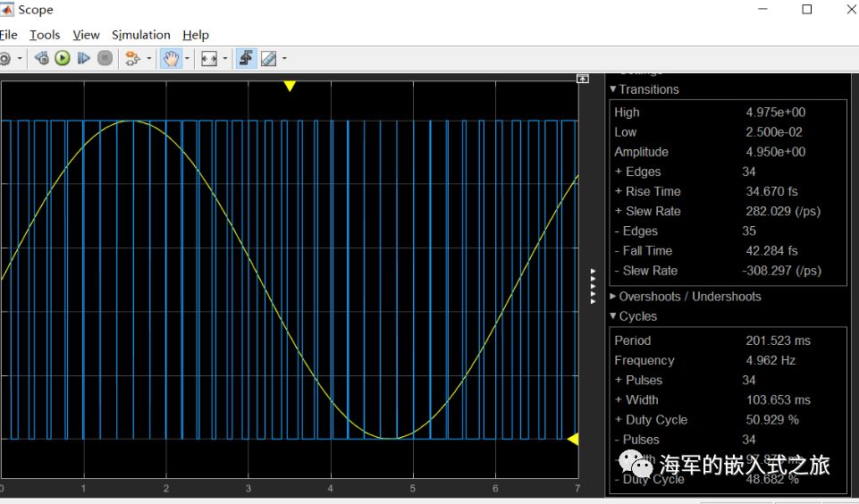Open the Tools menu
859x504 pixels.
tap(45, 35)
